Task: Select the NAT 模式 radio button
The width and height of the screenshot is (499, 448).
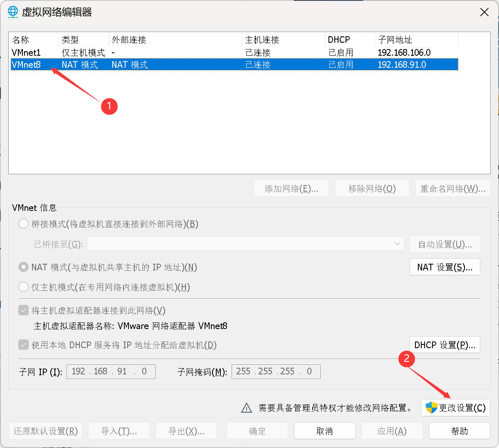Action: [24, 267]
